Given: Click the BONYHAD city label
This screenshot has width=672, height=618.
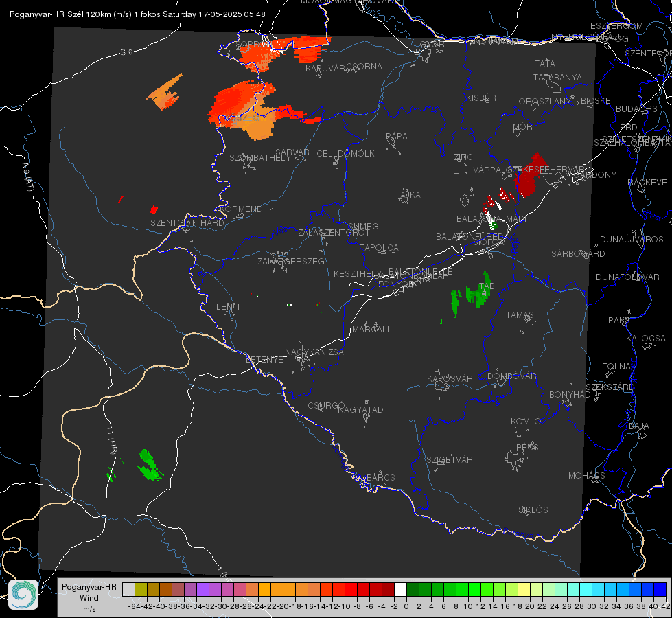Looking at the screenshot, I should tap(570, 395).
